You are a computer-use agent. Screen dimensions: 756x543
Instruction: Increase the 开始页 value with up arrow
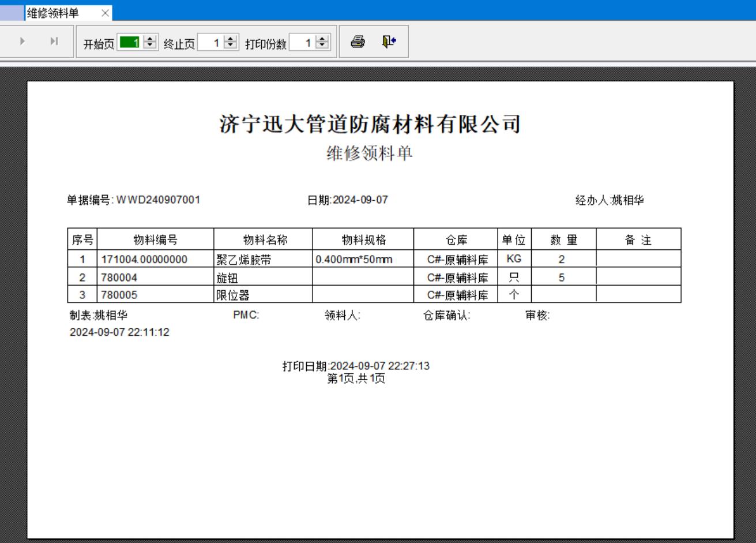(150, 39)
